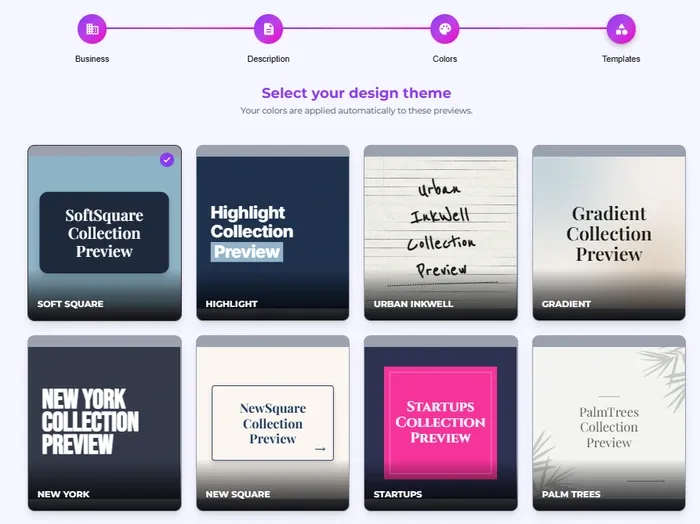
Task: Click the 'Select your design theme' heading
Action: coord(356,93)
